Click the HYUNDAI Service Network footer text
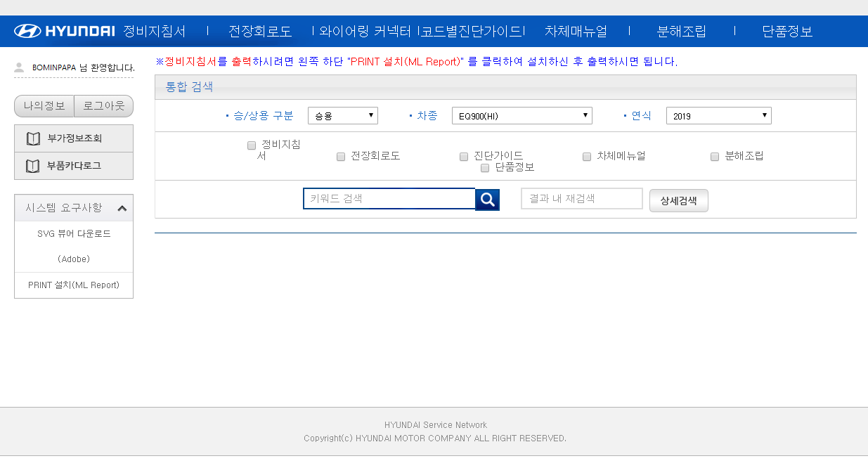 (436, 425)
